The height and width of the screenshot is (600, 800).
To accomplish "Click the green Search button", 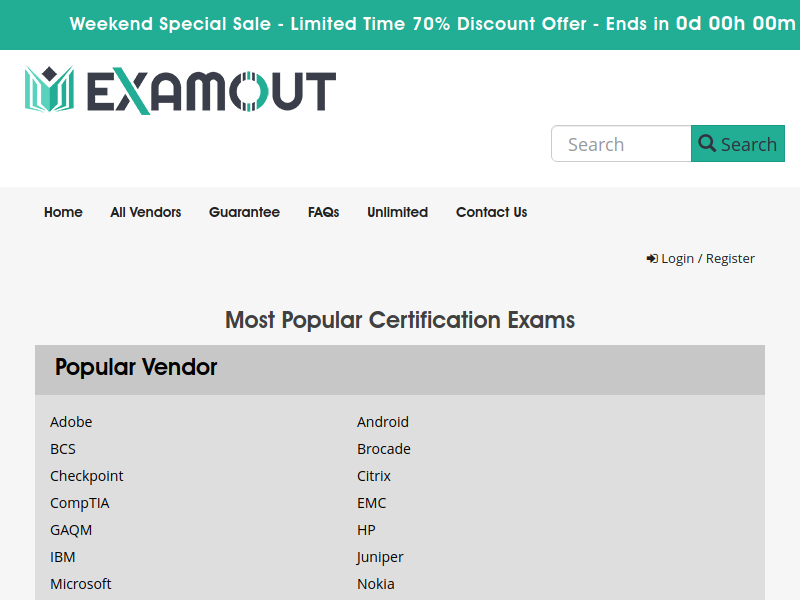I will tap(738, 144).
